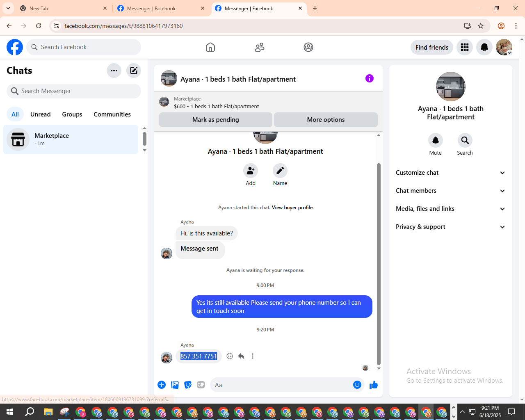
Task: Go back to previous page
Action: tap(9, 26)
